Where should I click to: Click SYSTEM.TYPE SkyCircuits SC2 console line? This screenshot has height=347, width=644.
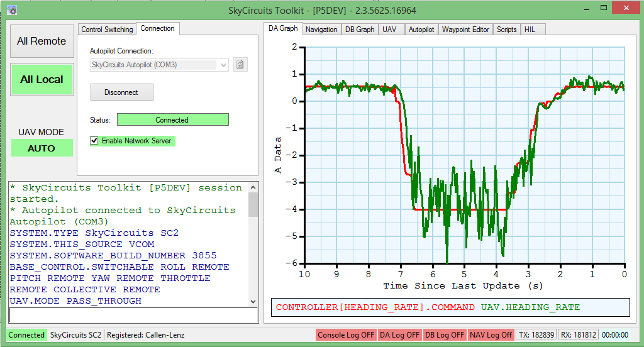[x=94, y=233]
